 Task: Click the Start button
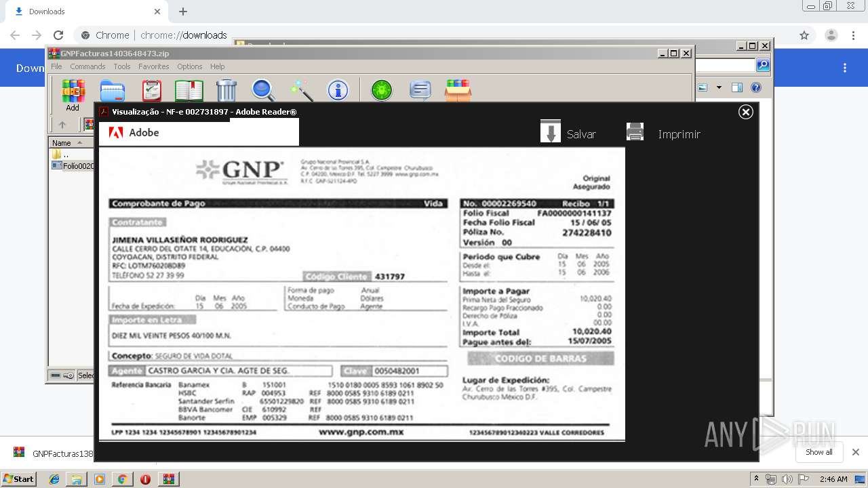pyautogui.click(x=18, y=479)
